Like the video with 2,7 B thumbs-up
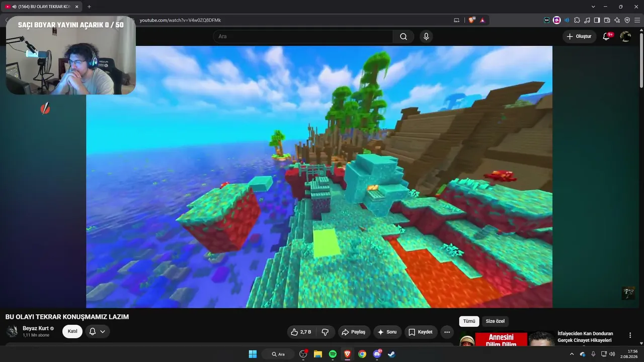Viewport: 644px width, 362px height. tap(301, 332)
